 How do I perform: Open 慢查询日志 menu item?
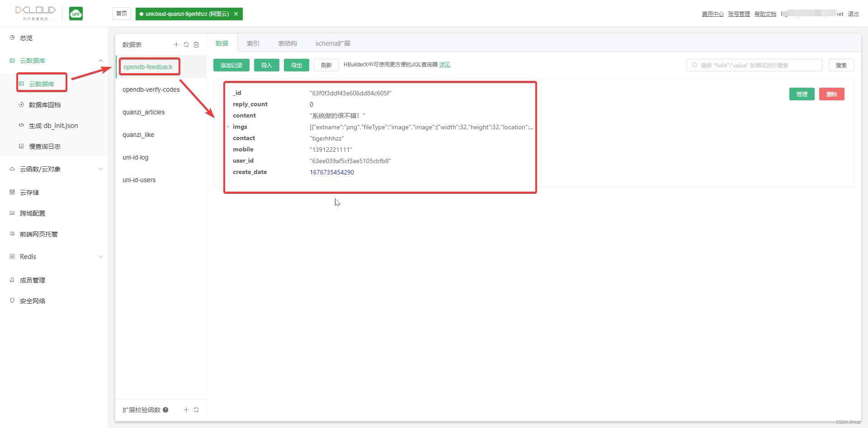pyautogui.click(x=54, y=146)
